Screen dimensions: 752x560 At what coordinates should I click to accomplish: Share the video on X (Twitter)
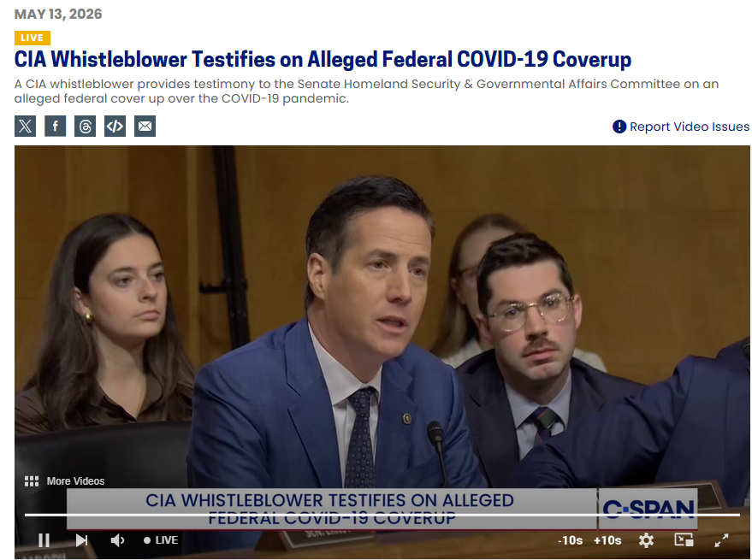coord(25,126)
